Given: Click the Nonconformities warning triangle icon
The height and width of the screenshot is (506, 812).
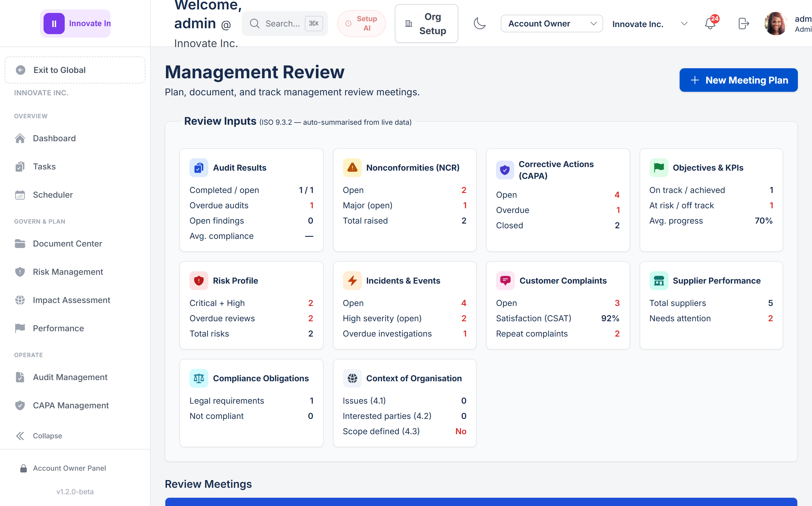Looking at the screenshot, I should (352, 168).
